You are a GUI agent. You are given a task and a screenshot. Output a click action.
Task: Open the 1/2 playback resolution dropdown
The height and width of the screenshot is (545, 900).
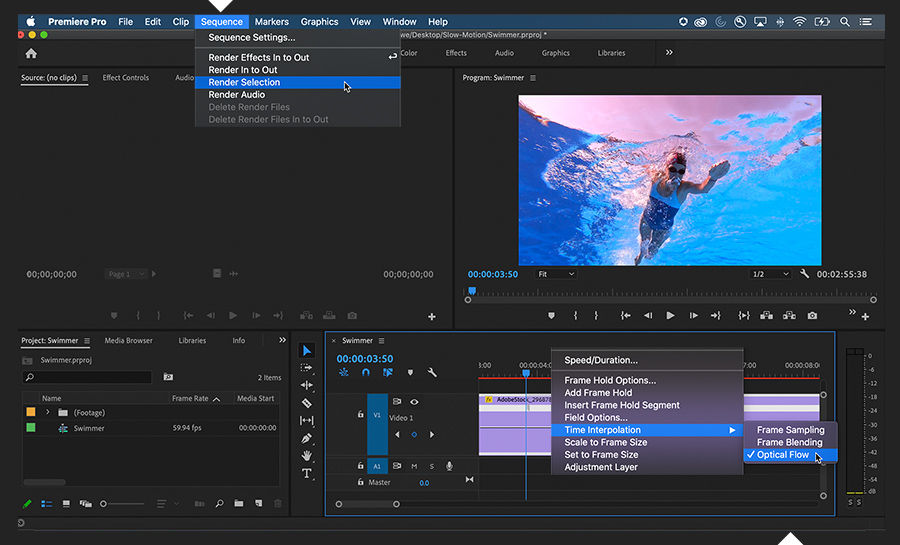(771, 274)
